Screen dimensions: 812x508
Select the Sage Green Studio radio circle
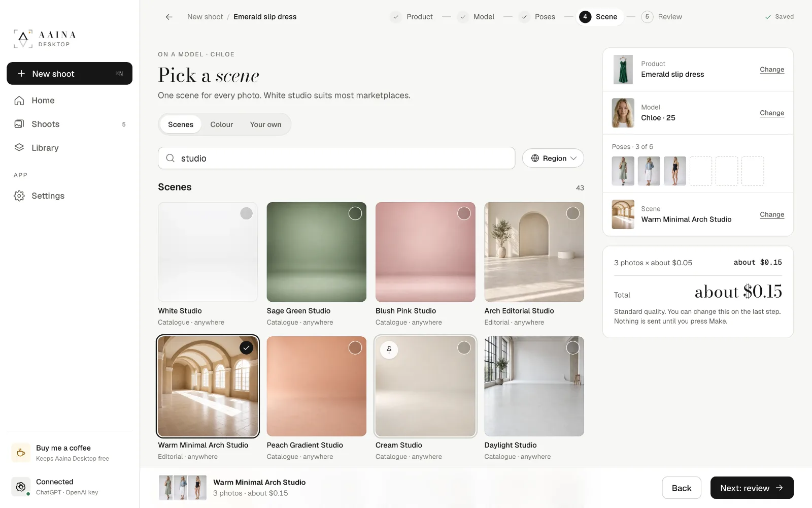coord(355,213)
